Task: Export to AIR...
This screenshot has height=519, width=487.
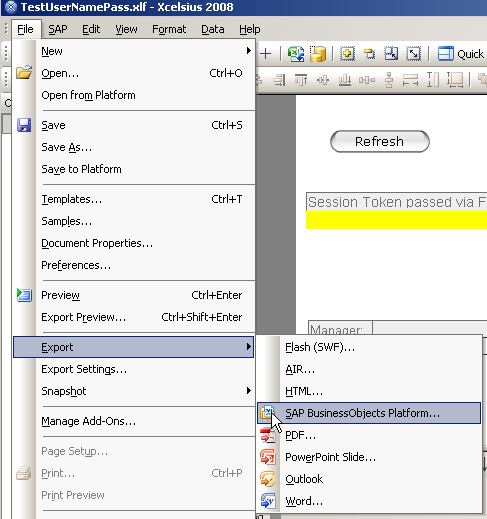Action: tap(369, 369)
